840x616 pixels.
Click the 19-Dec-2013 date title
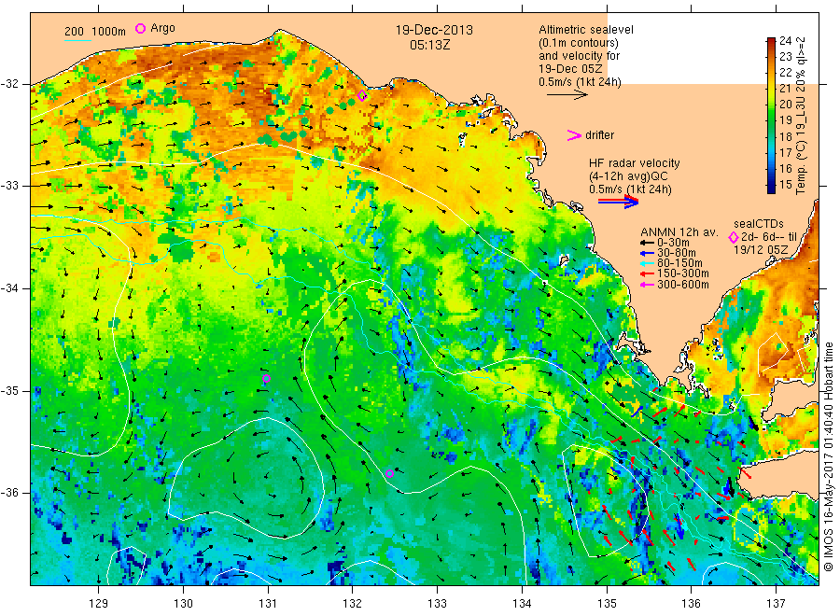tap(434, 30)
